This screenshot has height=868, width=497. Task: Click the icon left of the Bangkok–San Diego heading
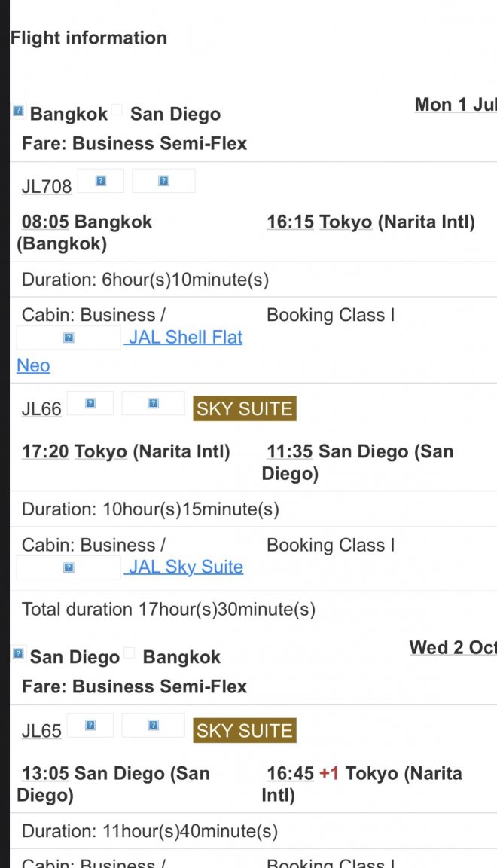pos(18,112)
